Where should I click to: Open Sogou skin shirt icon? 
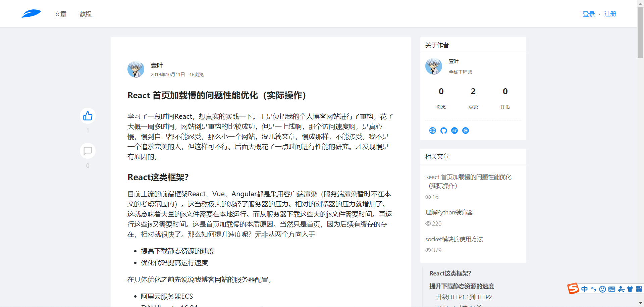[630, 289]
